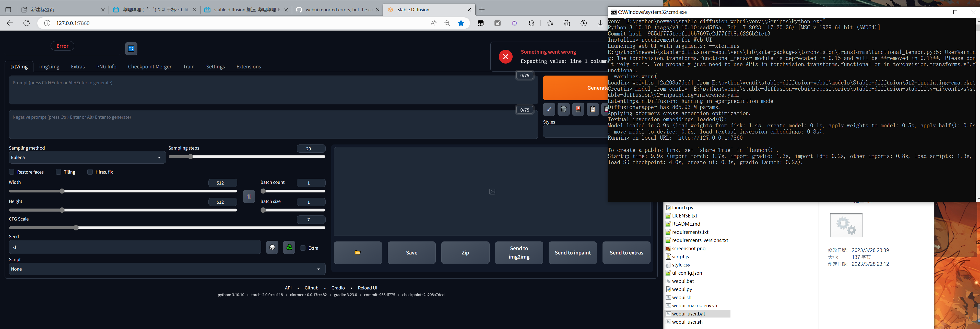Open the Sampling method dropdown showing Euler a
This screenshot has width=980, height=329.
[87, 157]
